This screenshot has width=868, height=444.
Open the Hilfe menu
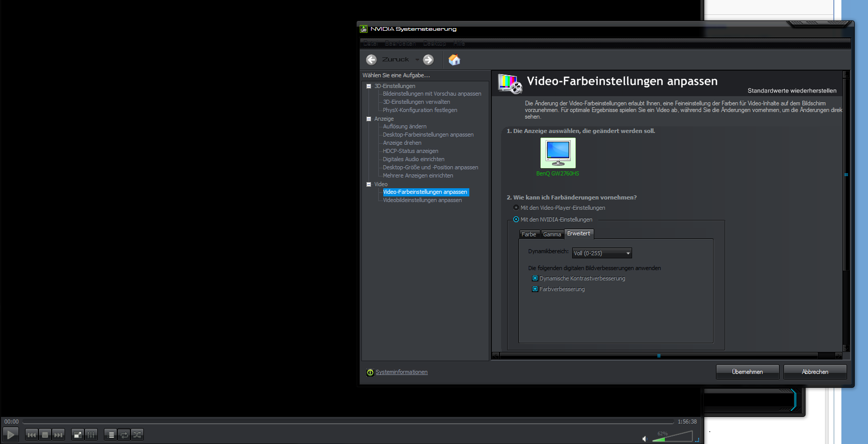point(459,43)
